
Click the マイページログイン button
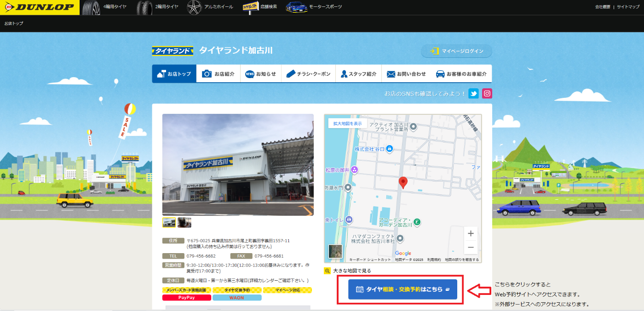click(456, 51)
